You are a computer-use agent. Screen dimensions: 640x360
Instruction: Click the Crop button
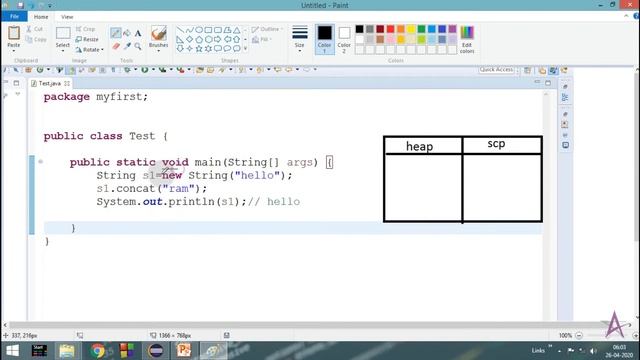pyautogui.click(x=85, y=29)
